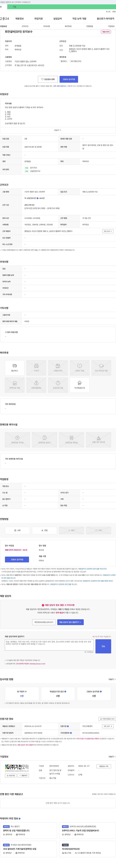Expand 채용 담당자 정보 열람하기
Image resolution: width=116 pixels, height=868 pixels.
(70, 622)
